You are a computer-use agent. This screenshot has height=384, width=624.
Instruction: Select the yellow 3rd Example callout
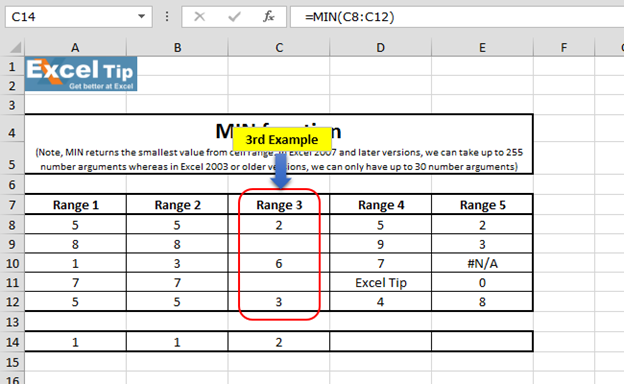click(282, 140)
